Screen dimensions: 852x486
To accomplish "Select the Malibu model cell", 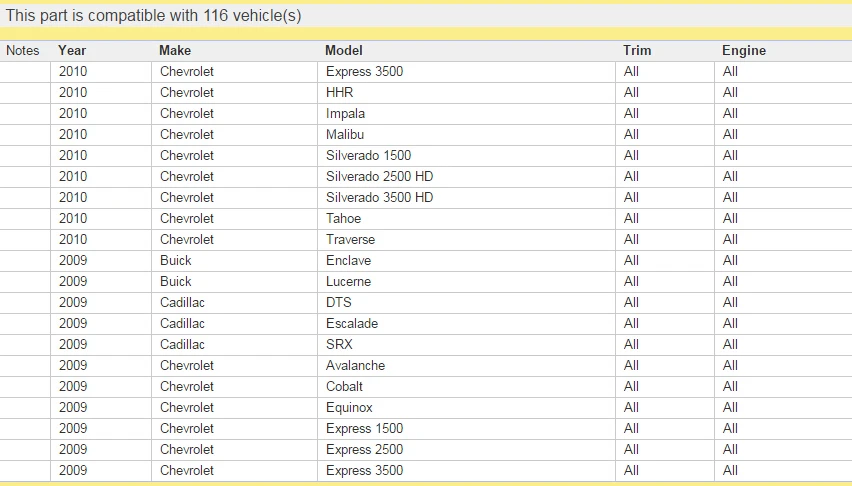I will pyautogui.click(x=466, y=134).
